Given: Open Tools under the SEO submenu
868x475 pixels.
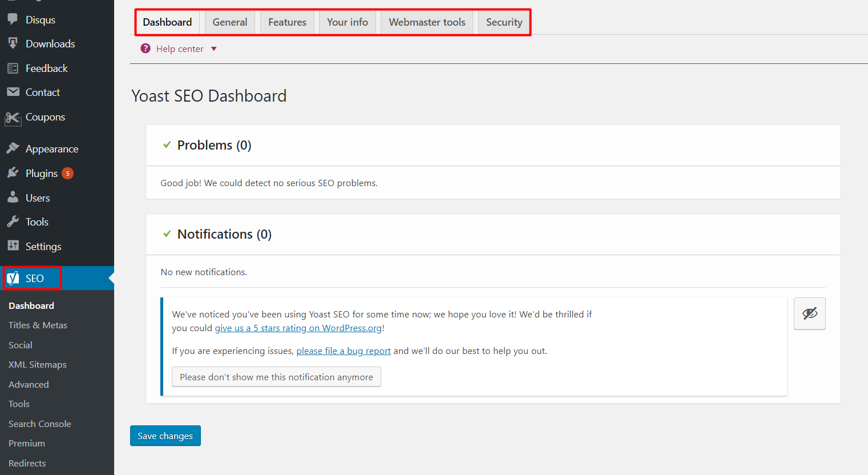Looking at the screenshot, I should [19, 404].
